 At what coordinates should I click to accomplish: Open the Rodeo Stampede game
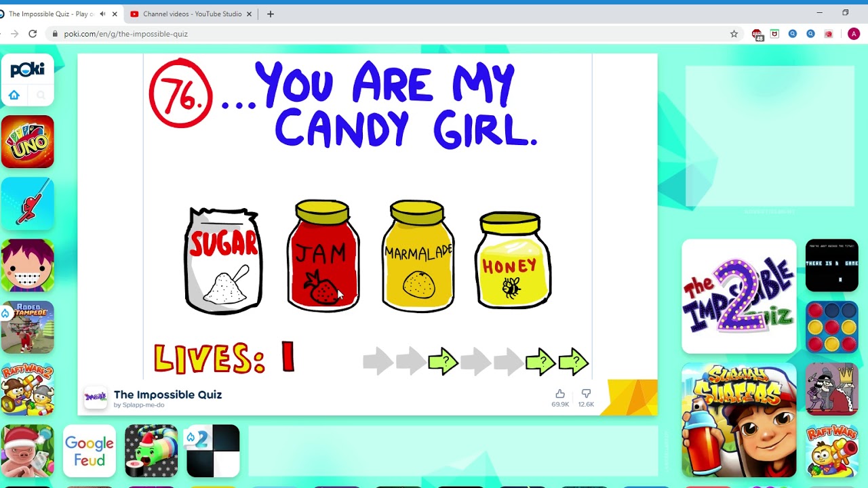click(28, 327)
